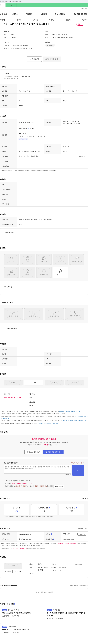Jump to the 전형방법 section tab
Screen dimensions: 88x644
68,20
